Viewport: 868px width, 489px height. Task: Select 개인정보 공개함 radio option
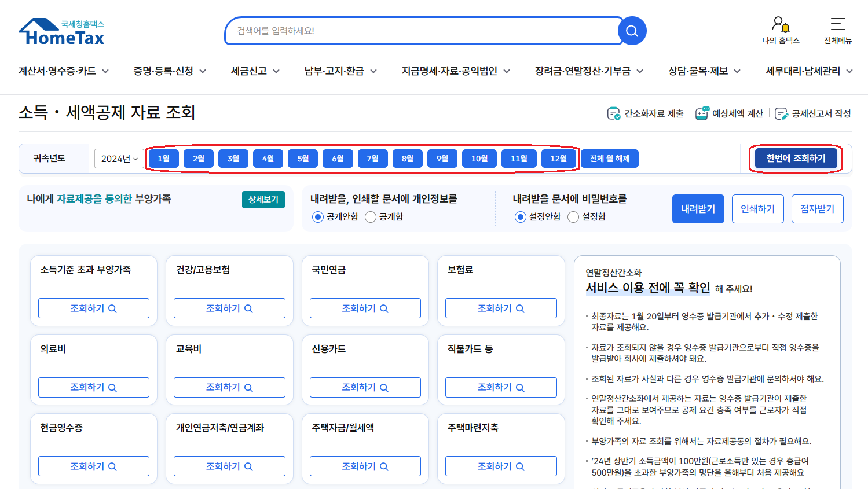pyautogui.click(x=371, y=217)
